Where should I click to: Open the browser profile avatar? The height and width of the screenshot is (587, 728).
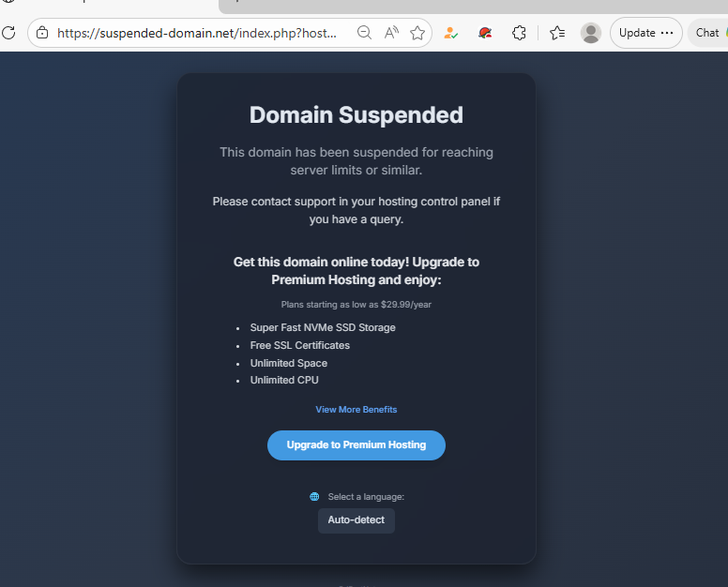tap(591, 33)
